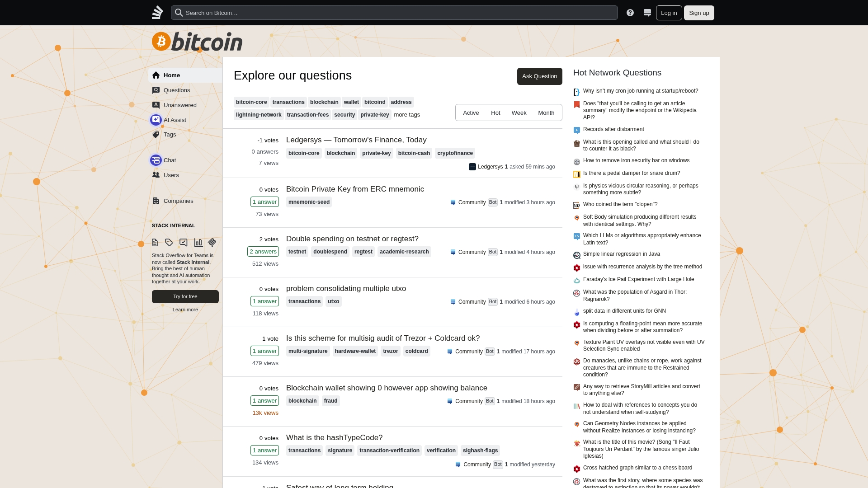Screen dimensions: 868x488
Task: Expand the more tags link
Action: click(407, 115)
